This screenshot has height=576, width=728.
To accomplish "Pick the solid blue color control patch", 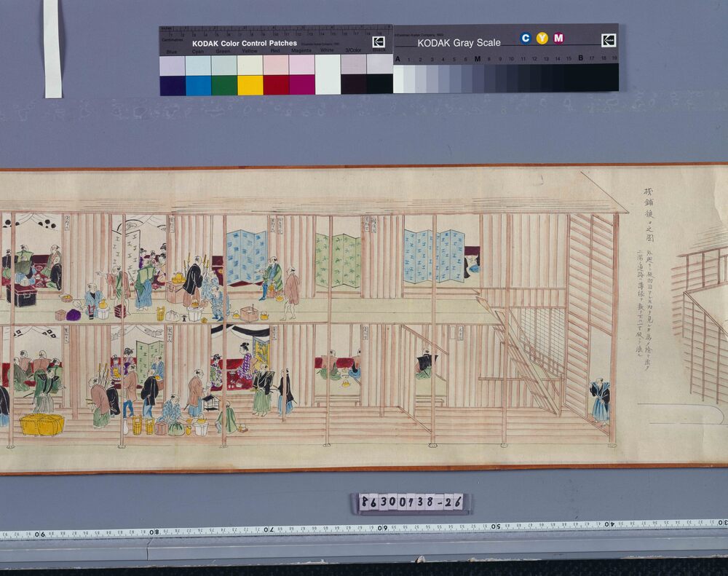I will [x=173, y=85].
